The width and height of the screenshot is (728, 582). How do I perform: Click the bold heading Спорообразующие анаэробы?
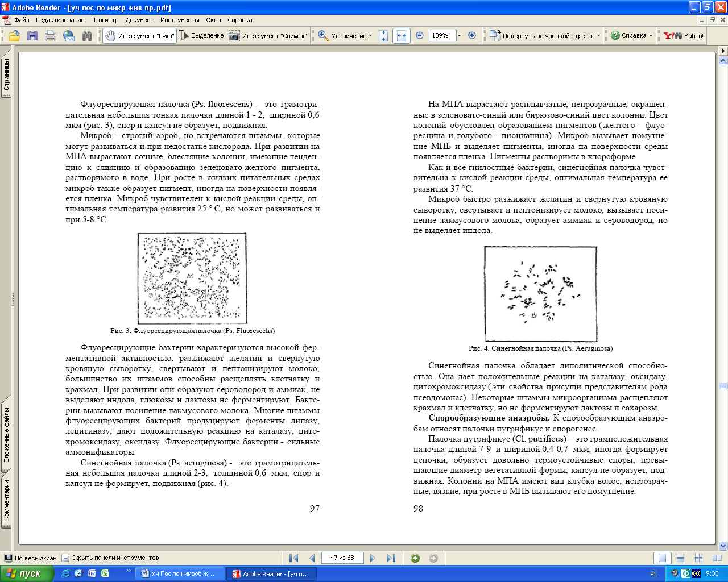[x=489, y=418]
